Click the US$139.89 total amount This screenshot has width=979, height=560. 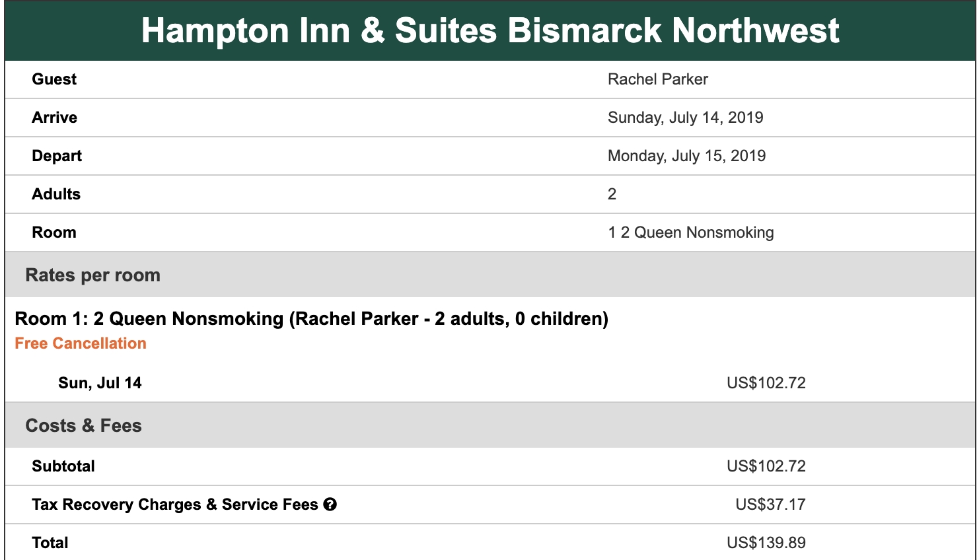[766, 543]
